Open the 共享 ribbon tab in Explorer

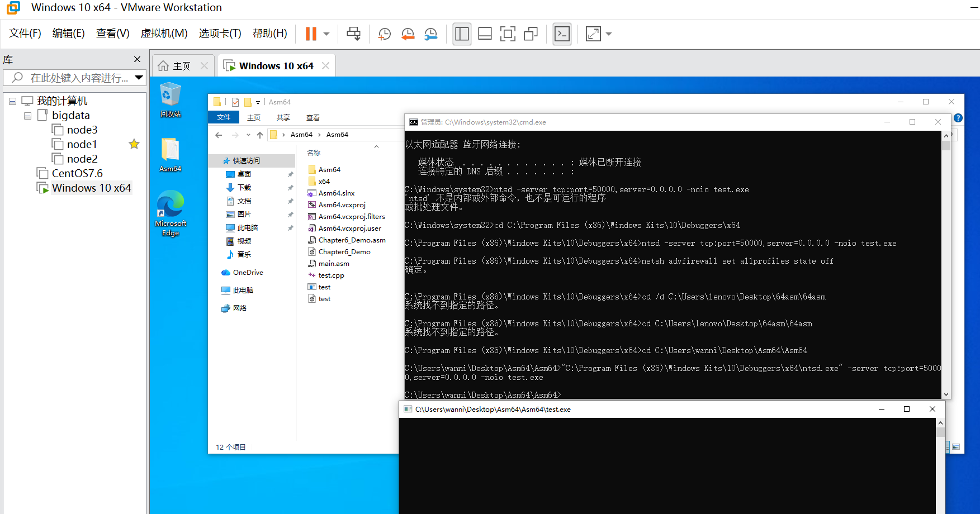point(283,117)
